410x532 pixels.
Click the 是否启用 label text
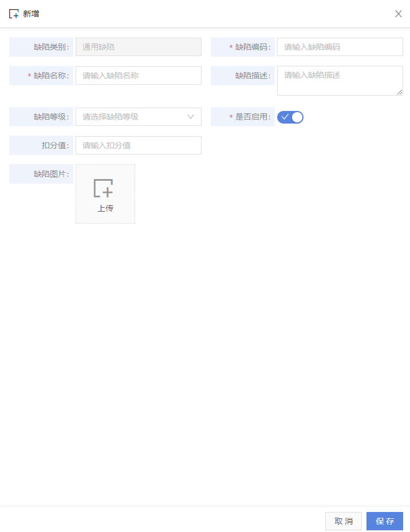253,117
